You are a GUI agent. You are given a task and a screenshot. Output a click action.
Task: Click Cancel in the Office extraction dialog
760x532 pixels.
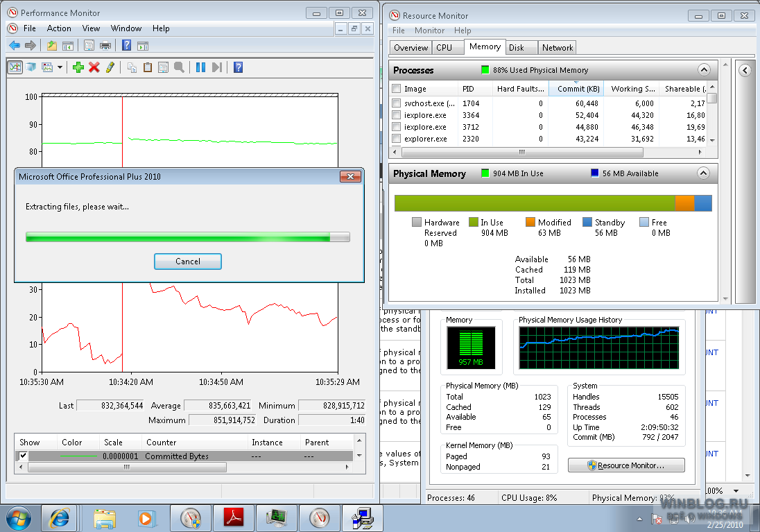[188, 261]
